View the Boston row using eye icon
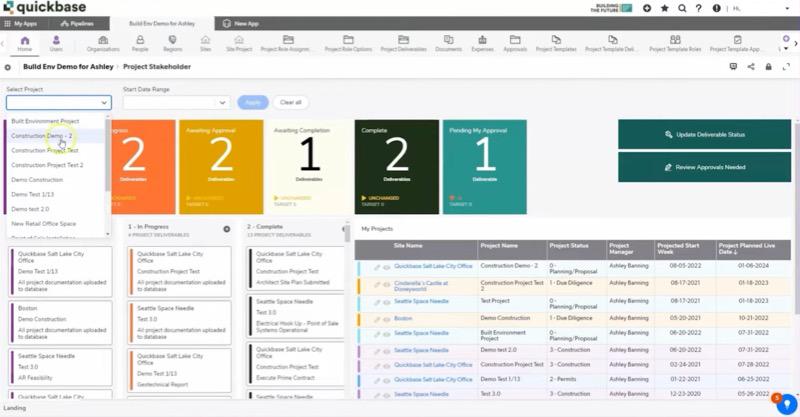This screenshot has width=800, height=417. 387,320
